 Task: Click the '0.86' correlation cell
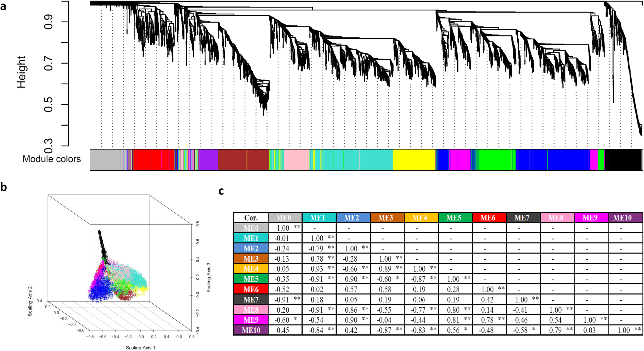coord(353,310)
